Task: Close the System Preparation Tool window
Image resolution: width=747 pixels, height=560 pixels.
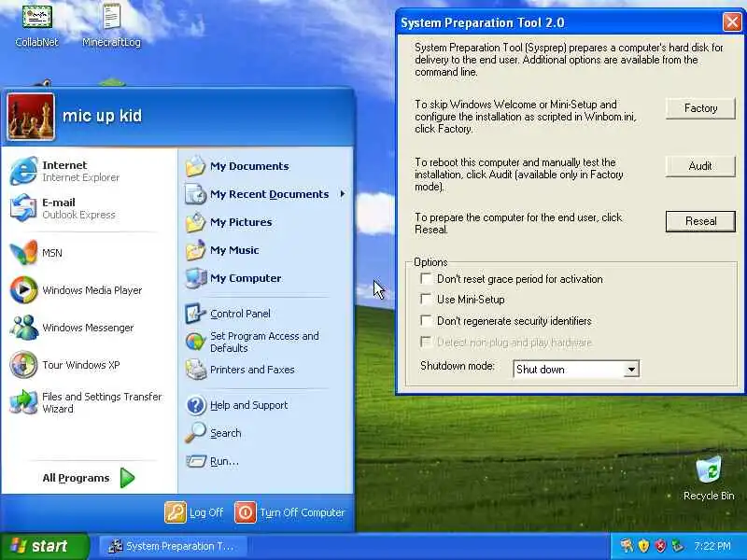Action: (732, 22)
